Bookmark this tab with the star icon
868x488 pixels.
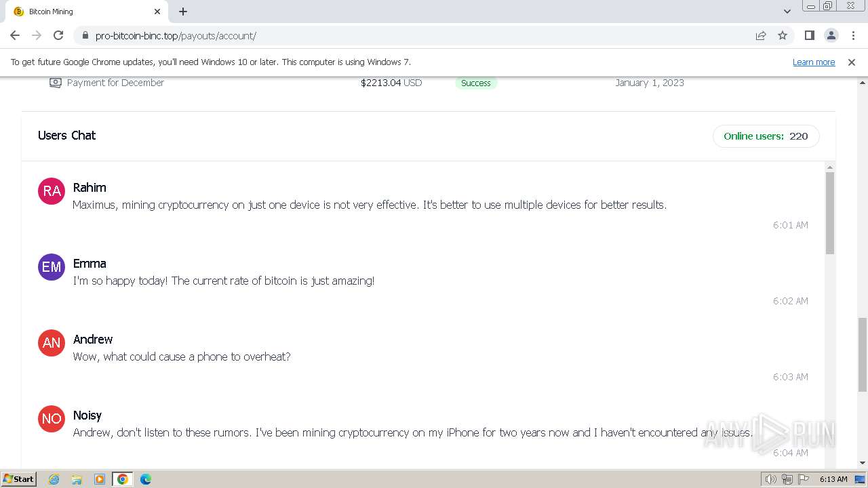point(783,35)
